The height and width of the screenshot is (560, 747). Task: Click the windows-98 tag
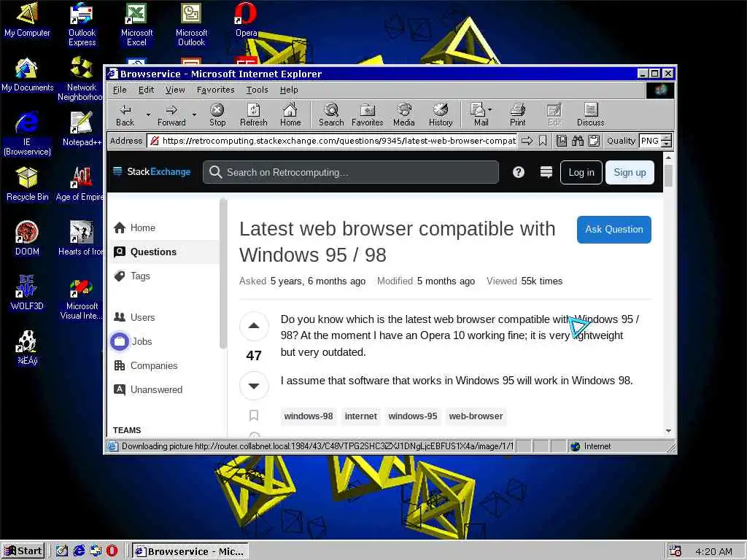(309, 416)
